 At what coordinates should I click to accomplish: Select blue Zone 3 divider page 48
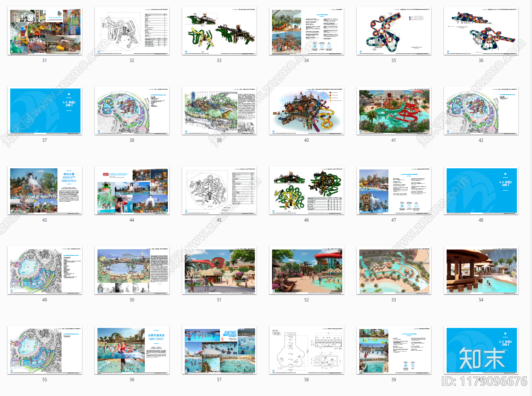tap(481, 191)
